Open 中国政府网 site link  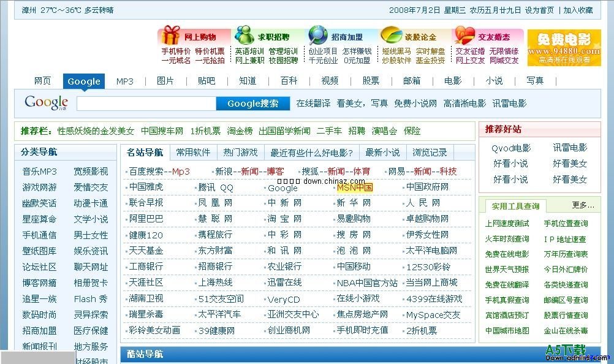click(427, 187)
